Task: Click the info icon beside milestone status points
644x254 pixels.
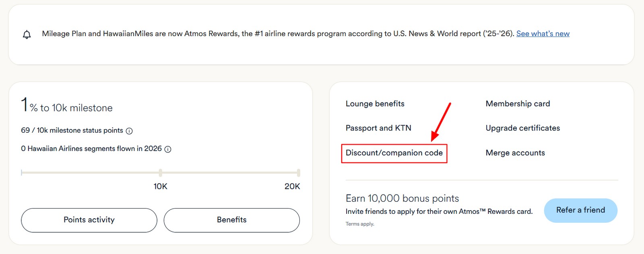Action: tap(129, 130)
